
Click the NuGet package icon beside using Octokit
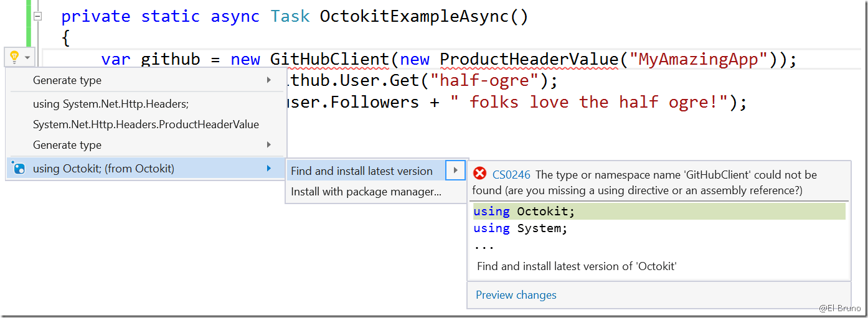(19, 168)
